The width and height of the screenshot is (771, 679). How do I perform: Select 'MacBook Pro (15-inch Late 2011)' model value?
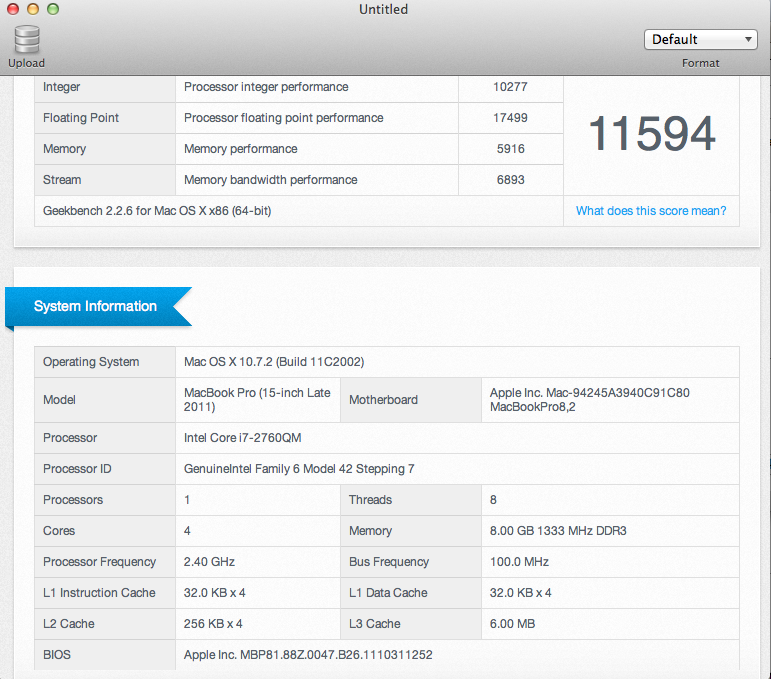257,400
